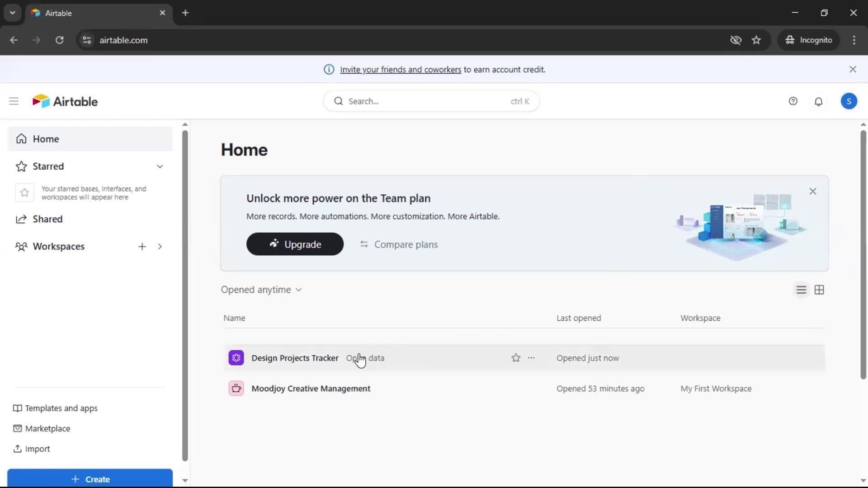Open the help question mark icon
868x488 pixels.
pos(793,101)
